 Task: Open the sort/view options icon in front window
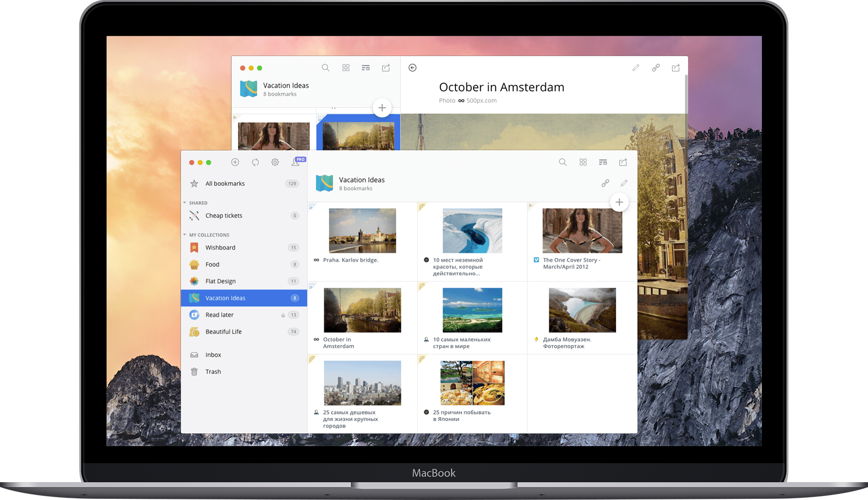[603, 162]
